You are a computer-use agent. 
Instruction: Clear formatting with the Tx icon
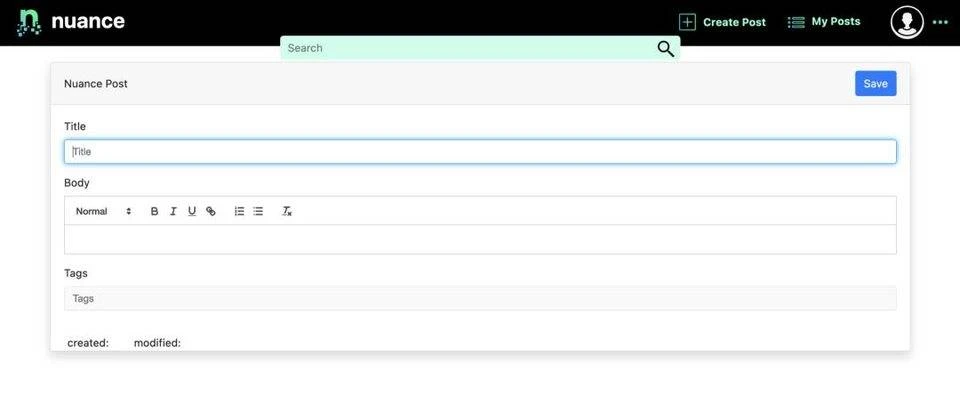coord(287,211)
